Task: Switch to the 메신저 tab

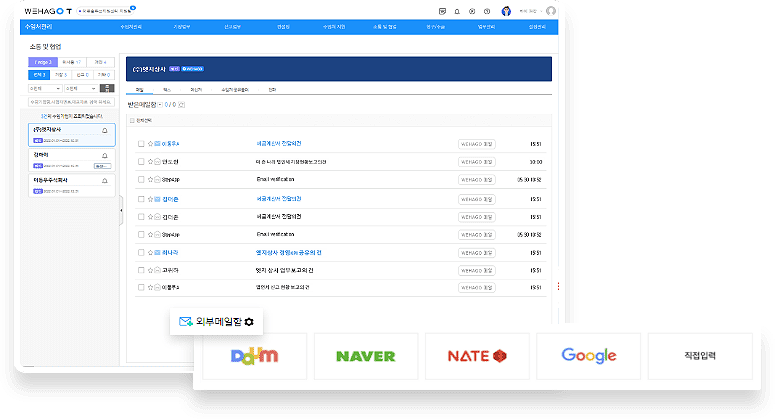Action: (x=196, y=90)
